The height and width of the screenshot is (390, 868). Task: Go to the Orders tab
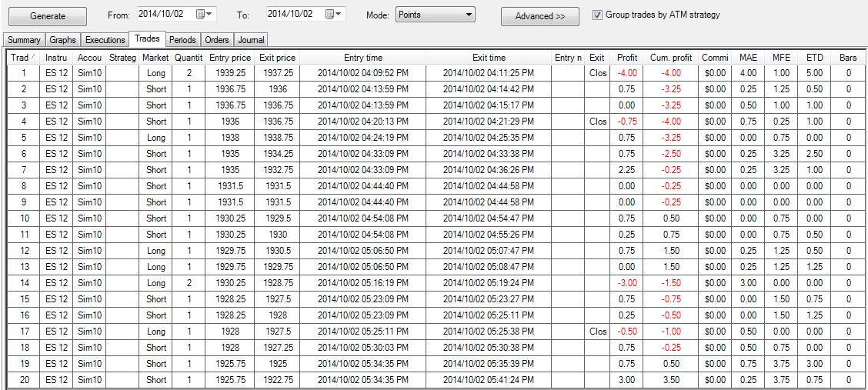click(x=217, y=40)
